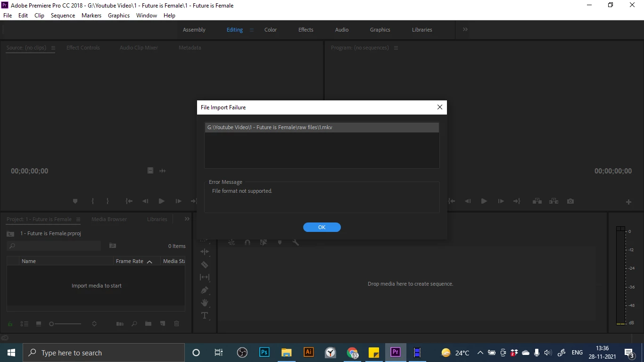Click New Item icon
This screenshot has width=644, height=362.
click(x=163, y=324)
